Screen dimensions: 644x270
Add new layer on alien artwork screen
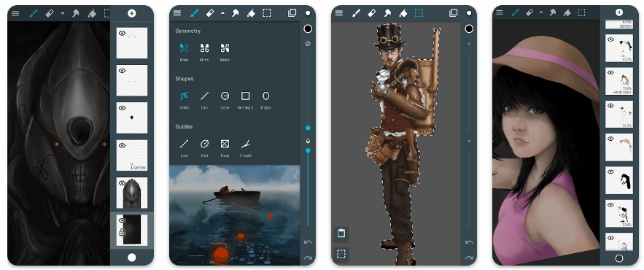132,13
